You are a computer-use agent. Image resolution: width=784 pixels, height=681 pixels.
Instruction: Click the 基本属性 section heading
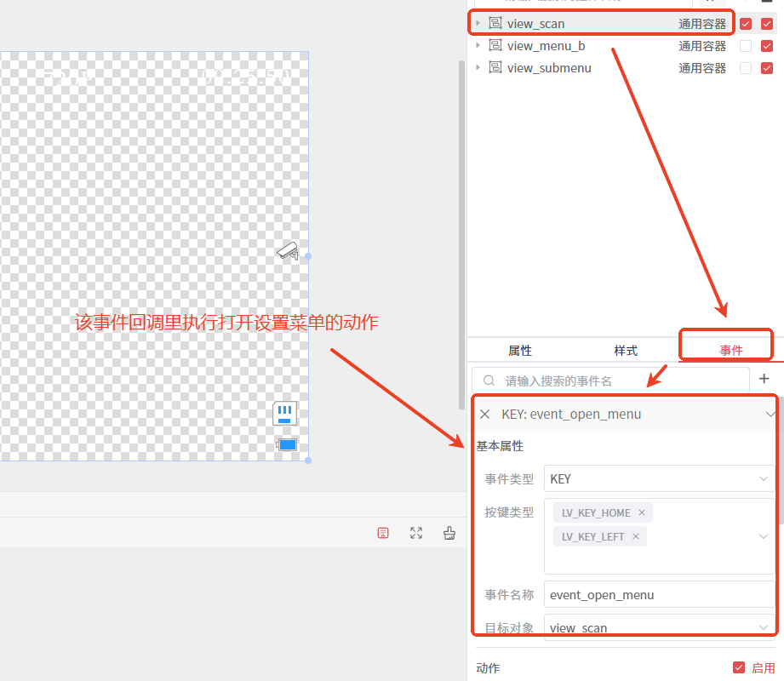[500, 446]
